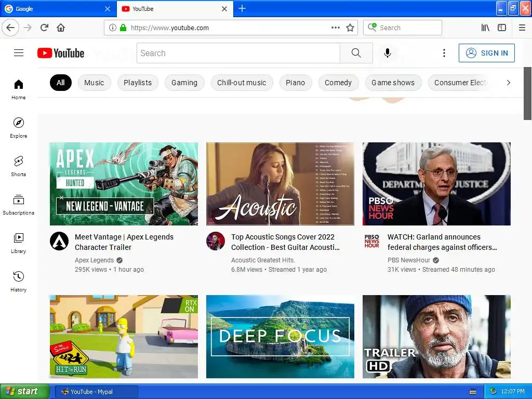This screenshot has width=532, height=399.
Task: Open the browser hamburger menu
Action: (522, 28)
